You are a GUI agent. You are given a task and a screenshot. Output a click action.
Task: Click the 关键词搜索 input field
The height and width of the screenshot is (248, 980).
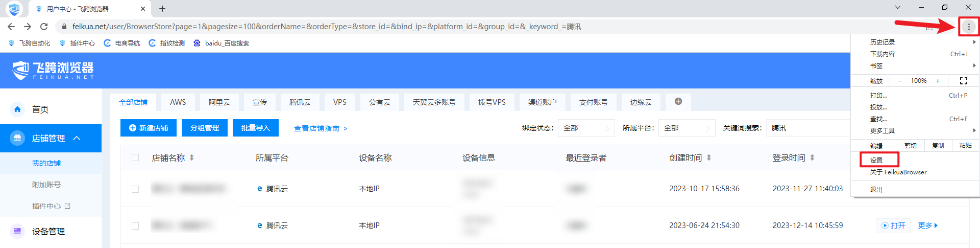[x=807, y=128]
